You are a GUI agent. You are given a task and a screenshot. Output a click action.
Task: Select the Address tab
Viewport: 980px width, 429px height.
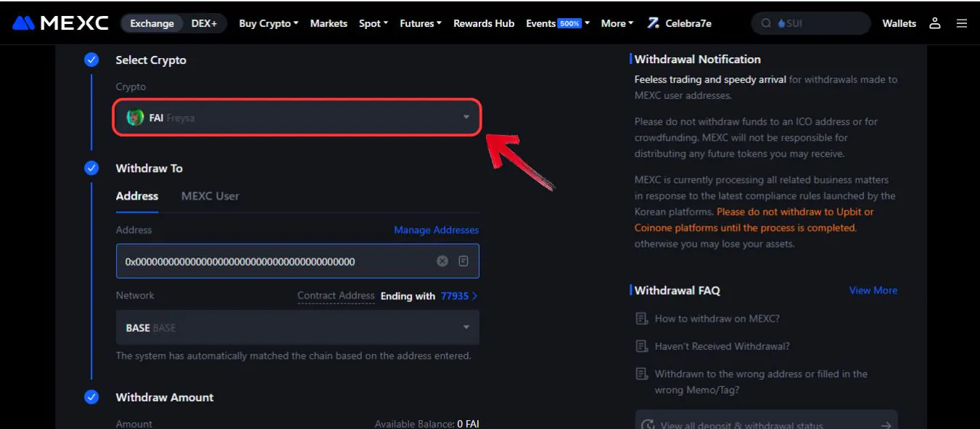[137, 196]
